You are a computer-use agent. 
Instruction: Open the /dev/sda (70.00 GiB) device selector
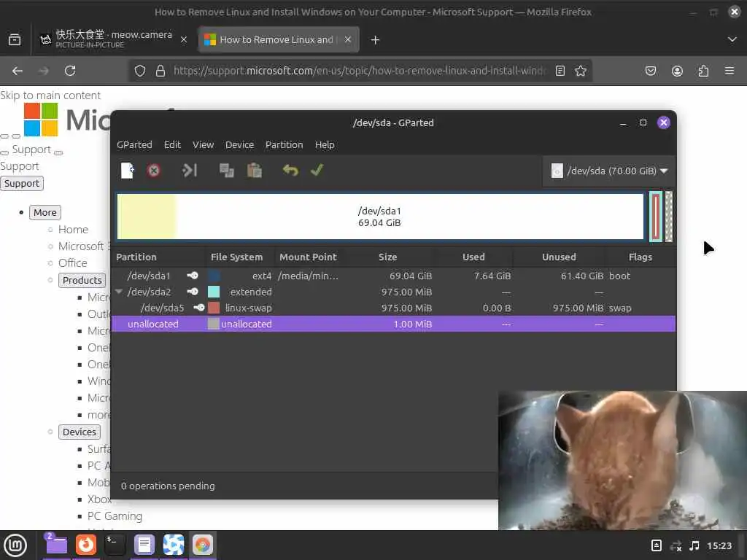609,171
